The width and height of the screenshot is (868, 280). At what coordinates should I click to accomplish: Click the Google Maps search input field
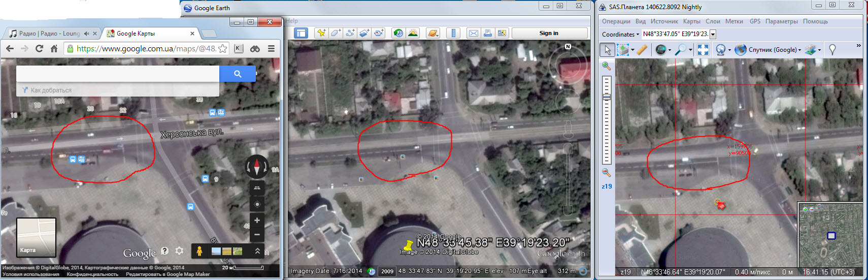(x=118, y=74)
